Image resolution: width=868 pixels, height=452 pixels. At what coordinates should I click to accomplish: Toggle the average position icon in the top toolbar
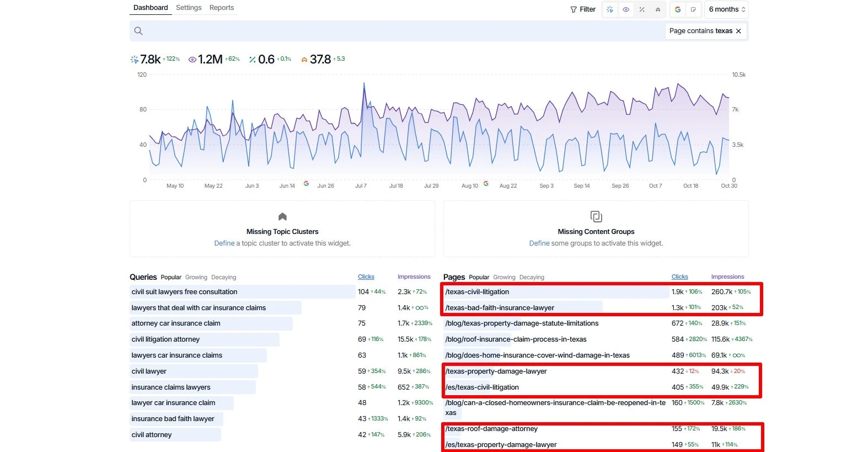pyautogui.click(x=658, y=9)
